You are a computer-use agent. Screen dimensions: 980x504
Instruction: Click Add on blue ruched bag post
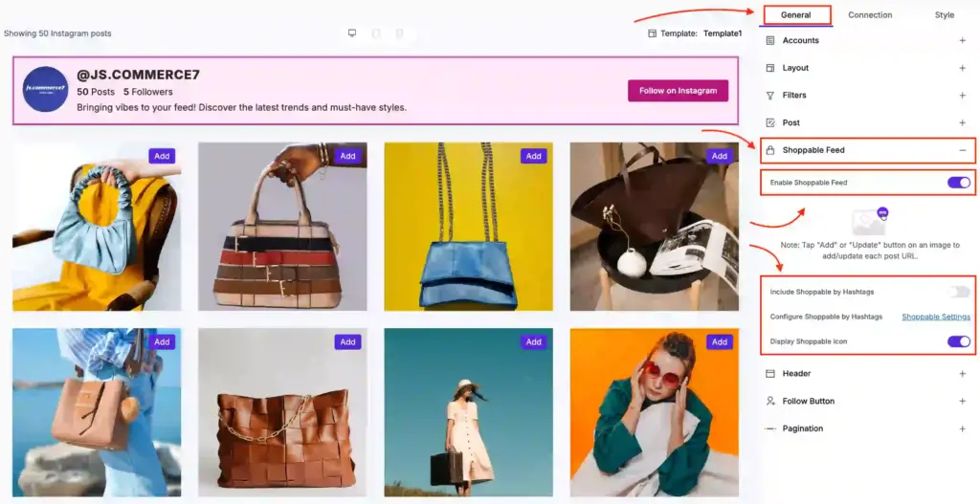click(162, 156)
